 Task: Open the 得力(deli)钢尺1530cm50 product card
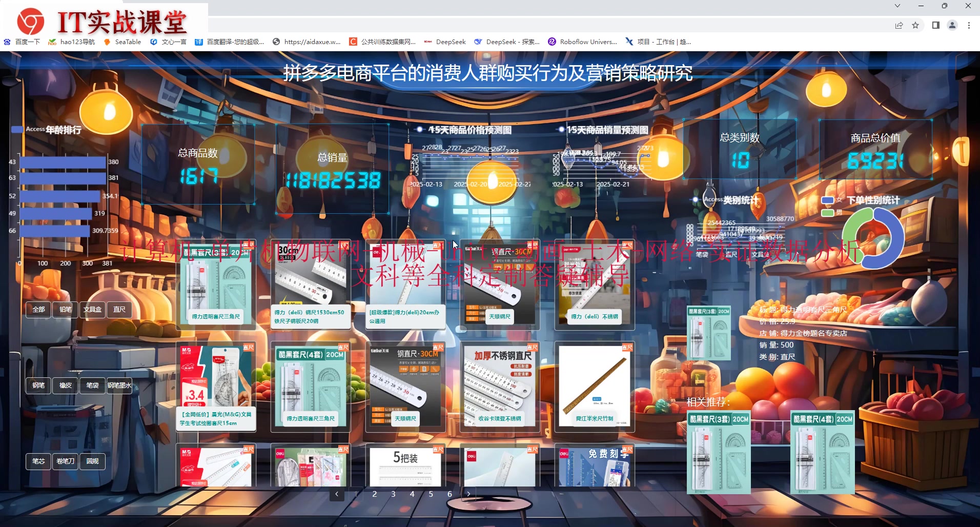pyautogui.click(x=311, y=285)
